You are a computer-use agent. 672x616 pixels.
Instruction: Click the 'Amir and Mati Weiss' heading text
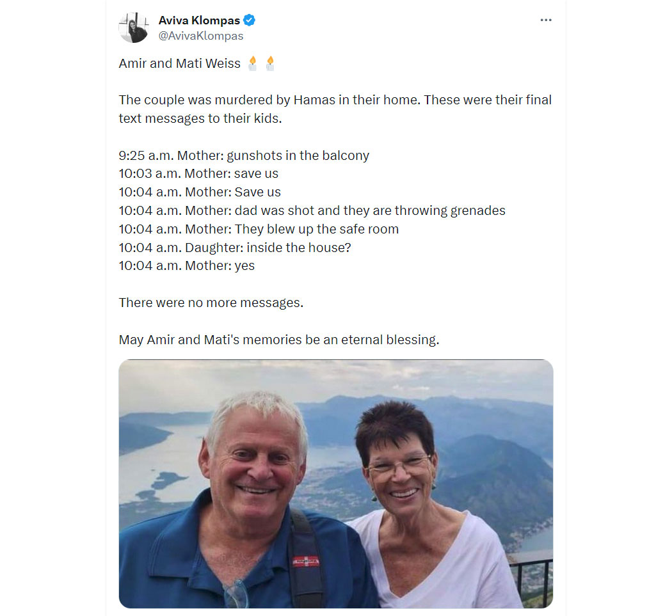[x=180, y=63]
